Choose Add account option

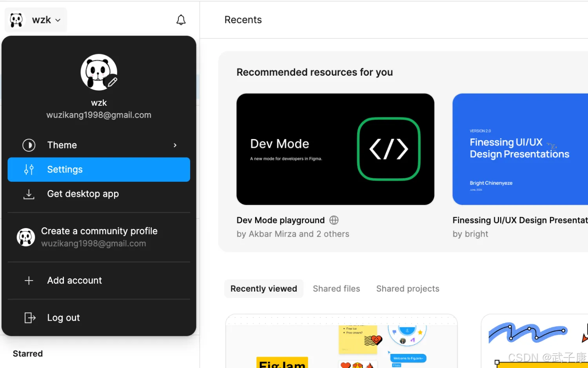coord(99,281)
